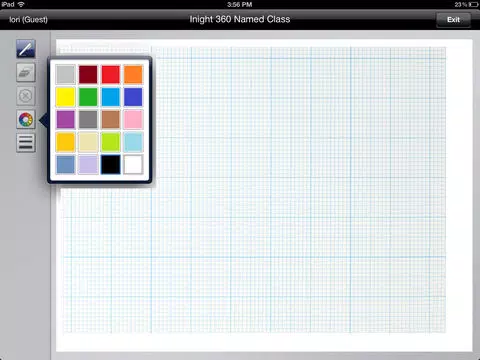Tap the battery indicator icon
The width and height of the screenshot is (480, 360).
tap(473, 4)
